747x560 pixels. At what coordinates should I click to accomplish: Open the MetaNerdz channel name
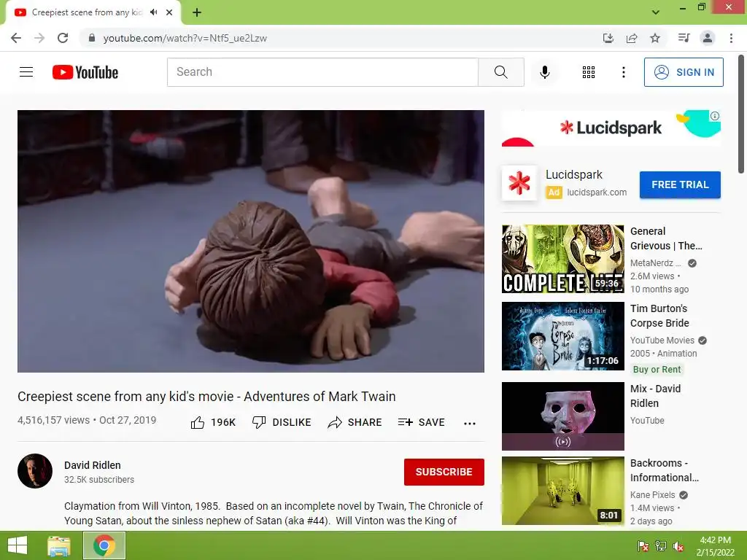(x=655, y=262)
